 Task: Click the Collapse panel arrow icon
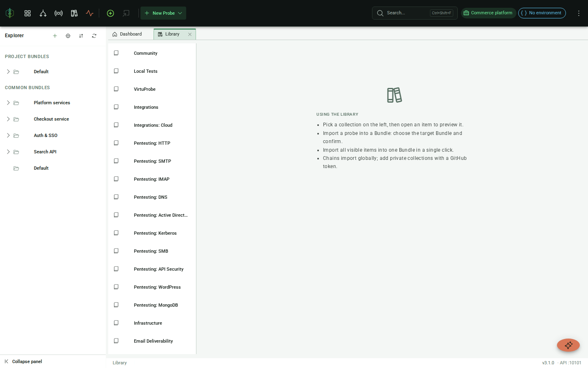pos(7,361)
